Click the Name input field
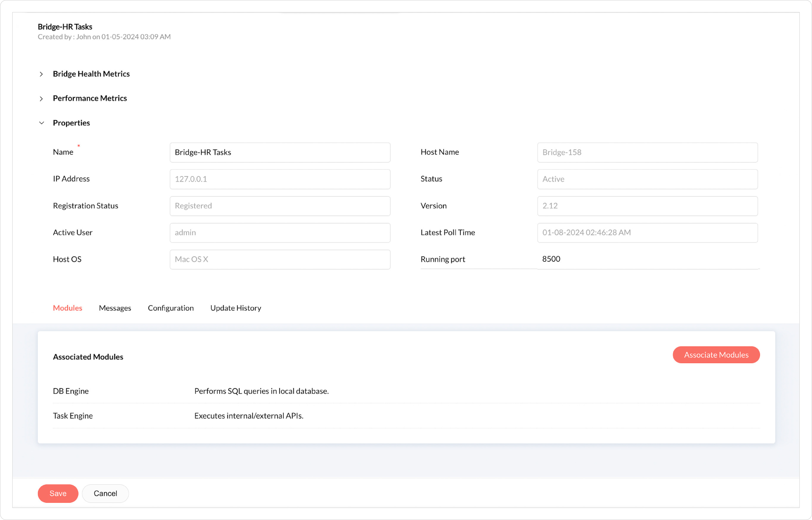The width and height of the screenshot is (812, 520). tap(280, 152)
